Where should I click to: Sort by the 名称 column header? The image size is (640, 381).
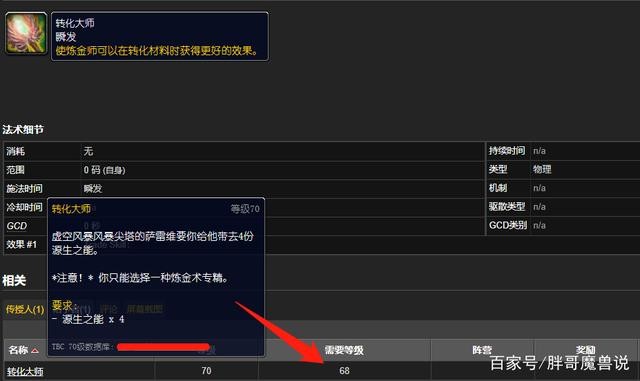[19, 350]
